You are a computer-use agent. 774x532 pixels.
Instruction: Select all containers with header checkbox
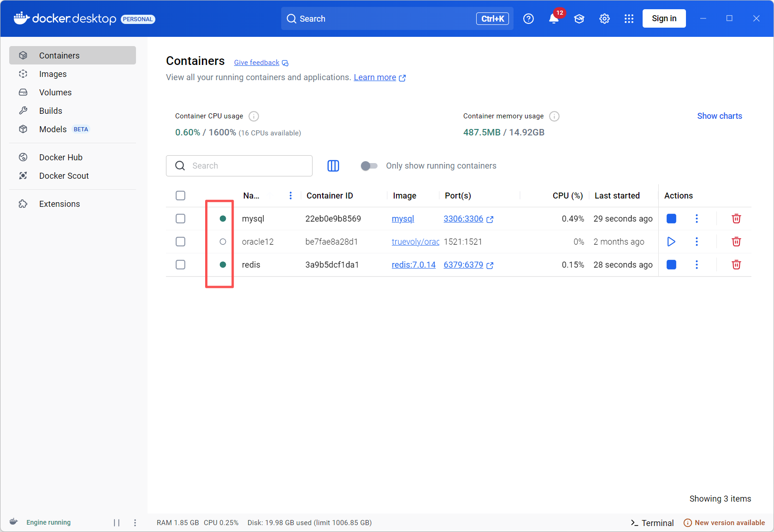coord(180,196)
